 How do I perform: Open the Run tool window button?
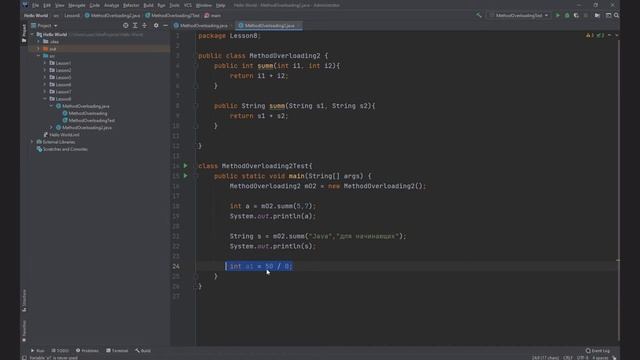pyautogui.click(x=37, y=351)
